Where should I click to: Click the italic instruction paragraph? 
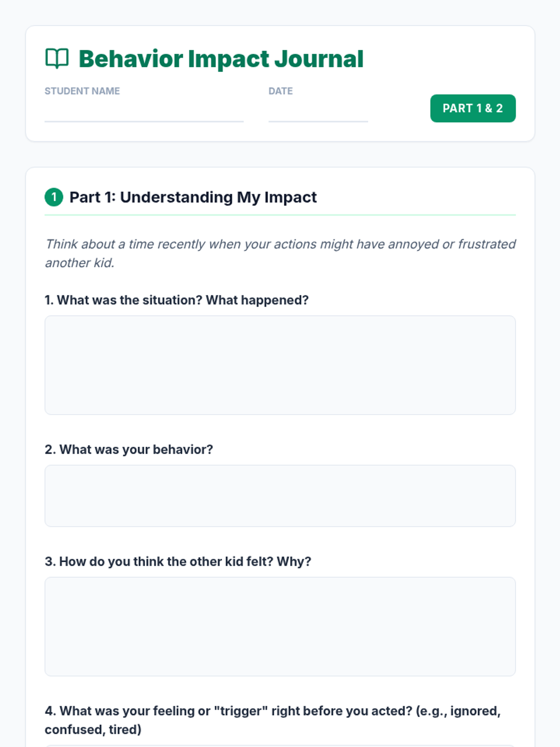(x=280, y=253)
